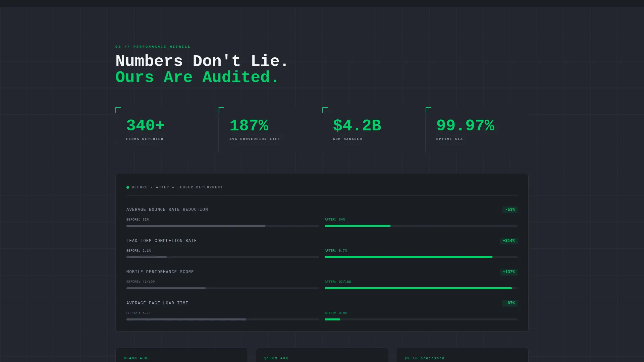The width and height of the screenshot is (644, 362).
Task: Click the 187% conversion lift figure
Action: click(249, 126)
